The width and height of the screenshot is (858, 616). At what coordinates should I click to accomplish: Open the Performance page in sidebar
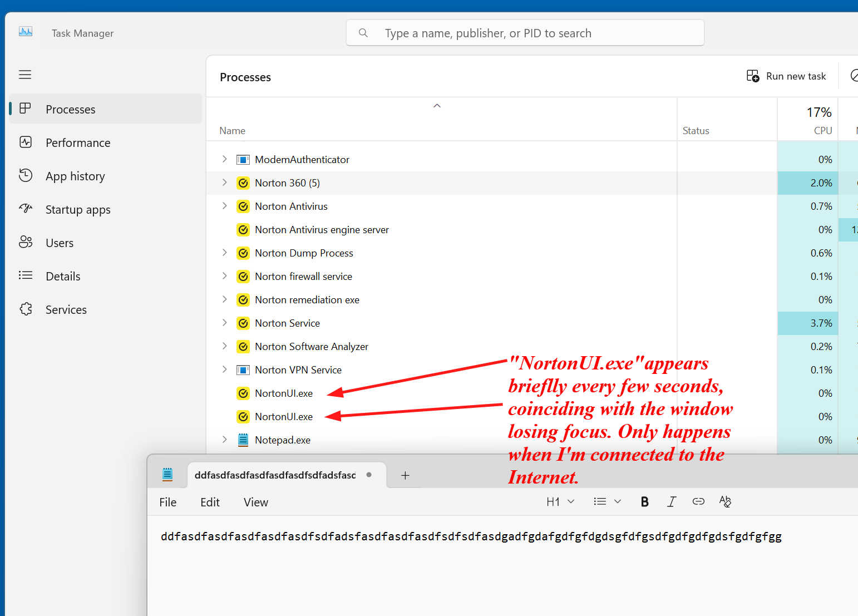coord(77,143)
